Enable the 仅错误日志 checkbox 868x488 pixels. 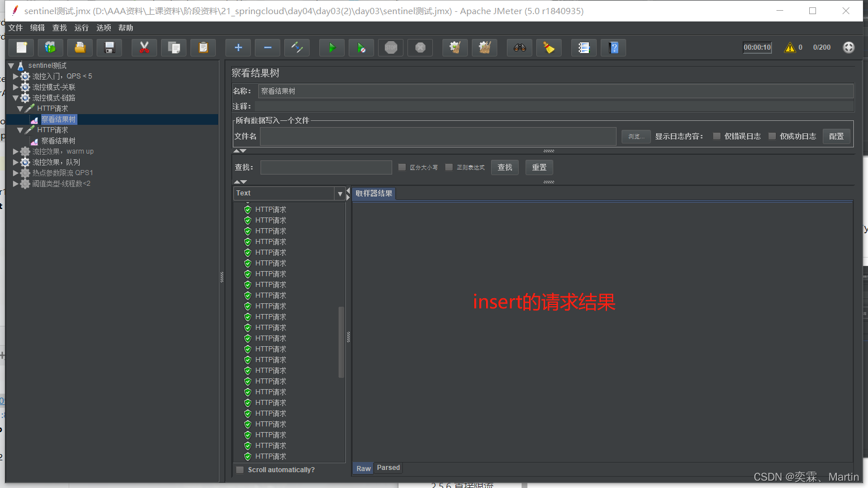coord(717,136)
